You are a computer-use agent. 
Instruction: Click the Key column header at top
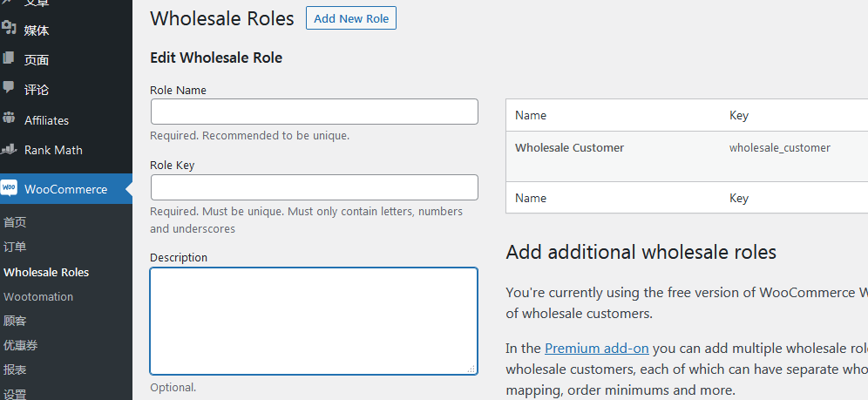click(739, 115)
